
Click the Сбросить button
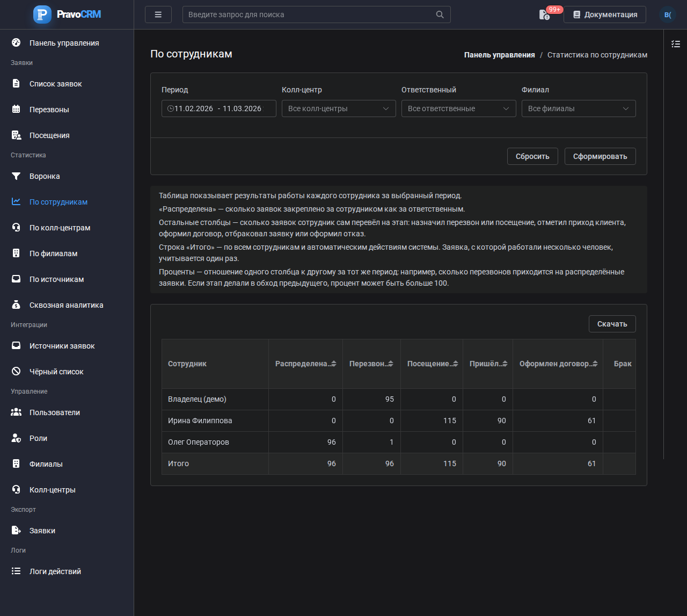pyautogui.click(x=532, y=156)
